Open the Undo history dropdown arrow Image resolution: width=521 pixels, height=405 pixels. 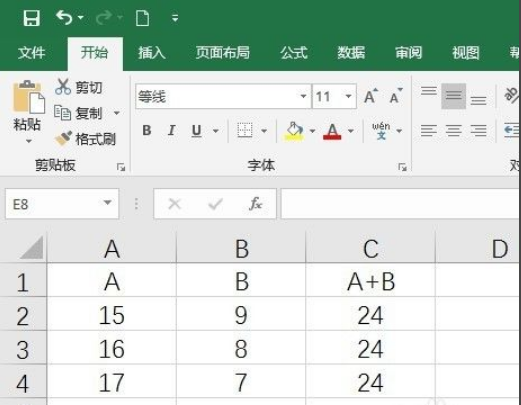click(x=81, y=17)
